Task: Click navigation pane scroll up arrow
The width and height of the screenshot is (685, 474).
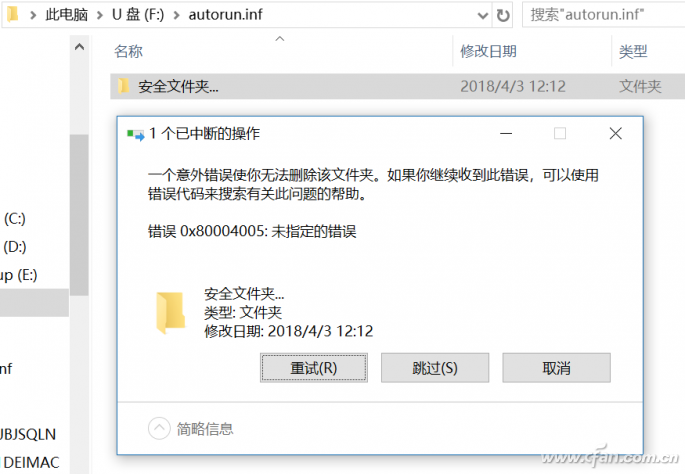Action: tap(80, 47)
